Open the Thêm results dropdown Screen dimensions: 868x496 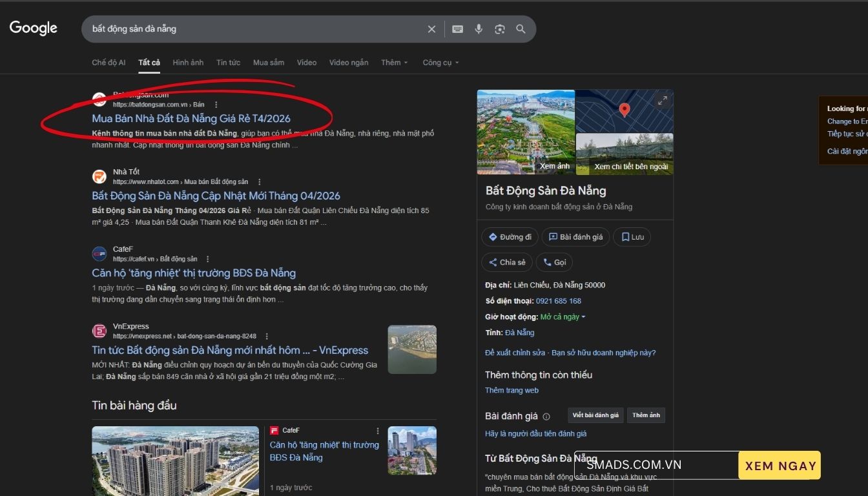point(394,62)
